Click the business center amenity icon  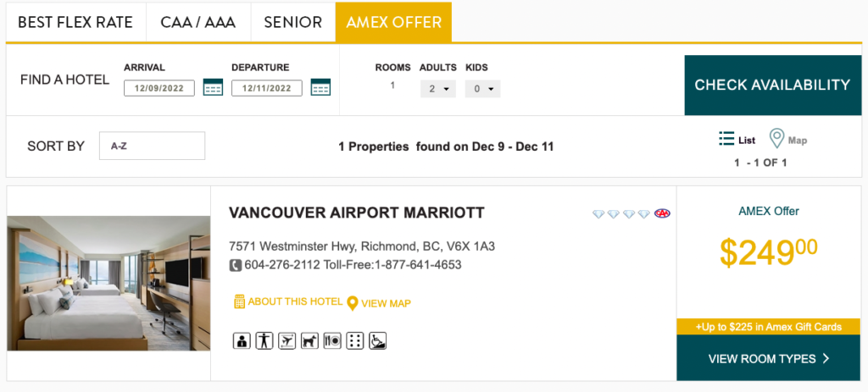(242, 340)
